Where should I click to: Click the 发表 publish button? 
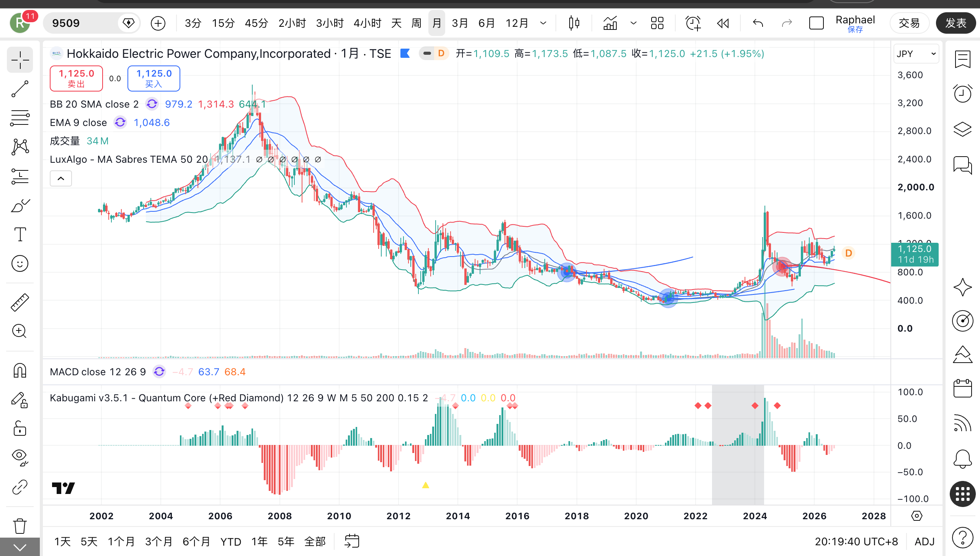[x=956, y=23]
